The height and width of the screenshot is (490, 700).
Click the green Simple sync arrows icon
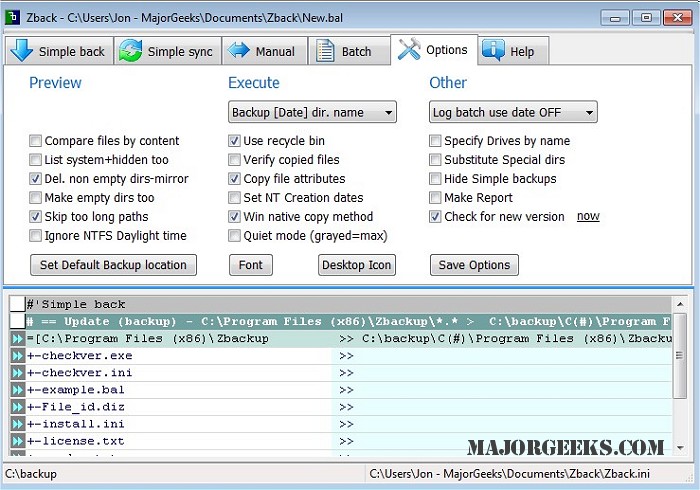coord(130,51)
